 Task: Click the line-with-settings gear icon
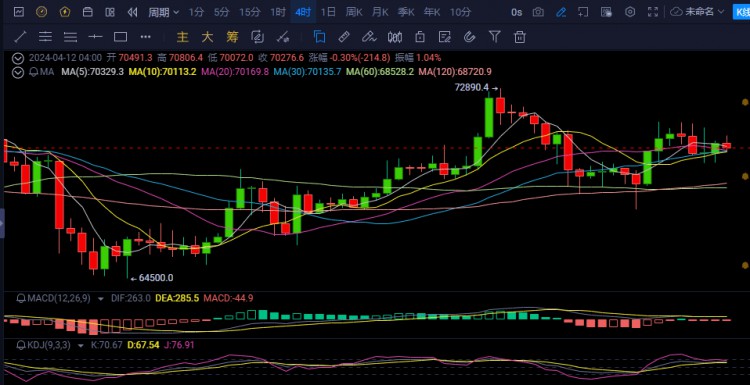click(x=283, y=37)
